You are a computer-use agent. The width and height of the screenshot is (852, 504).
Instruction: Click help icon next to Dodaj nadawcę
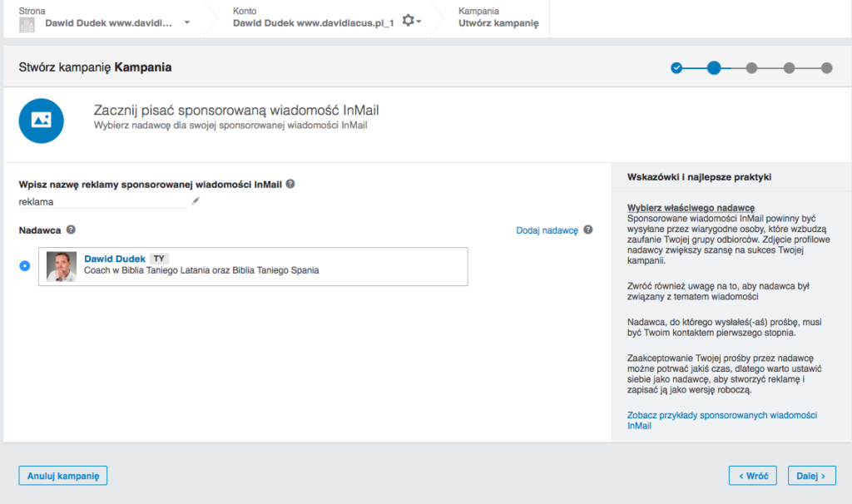pos(588,230)
